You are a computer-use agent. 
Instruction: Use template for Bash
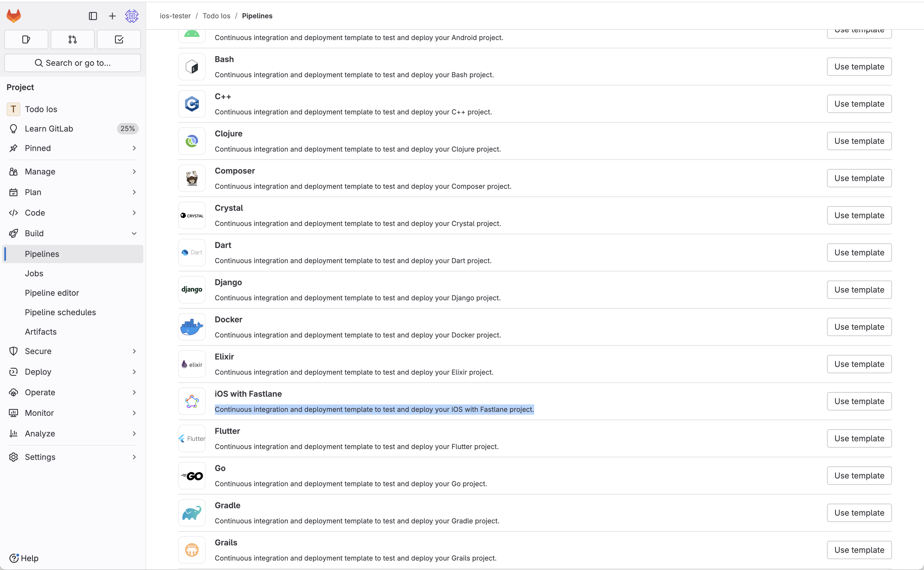point(859,67)
